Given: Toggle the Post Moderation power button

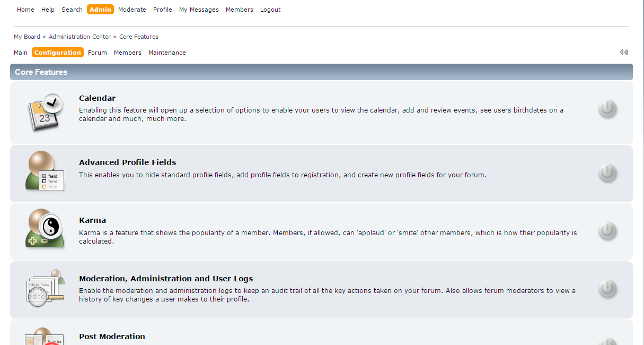Looking at the screenshot, I should coord(607,342).
